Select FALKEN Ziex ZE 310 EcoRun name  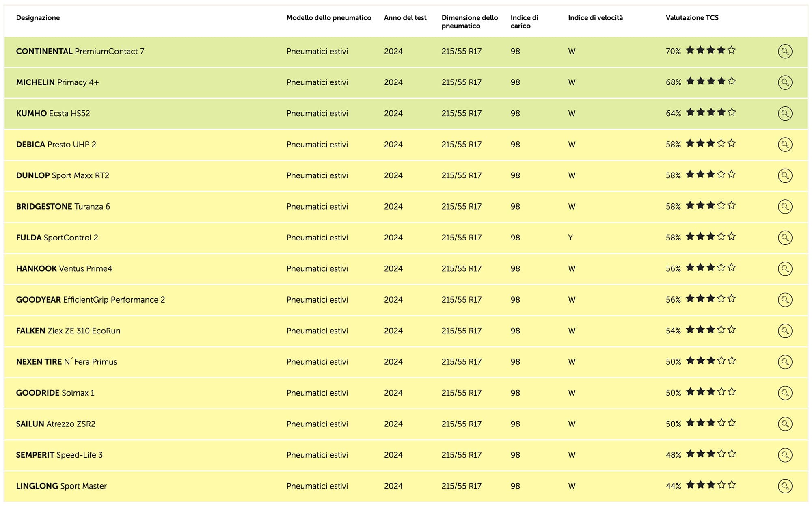tap(68, 331)
